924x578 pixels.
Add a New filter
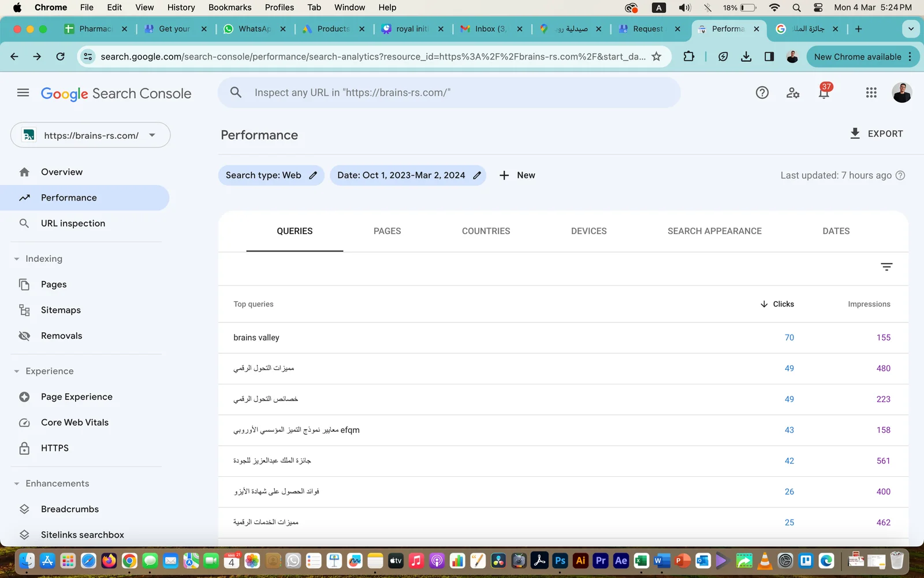[517, 175]
